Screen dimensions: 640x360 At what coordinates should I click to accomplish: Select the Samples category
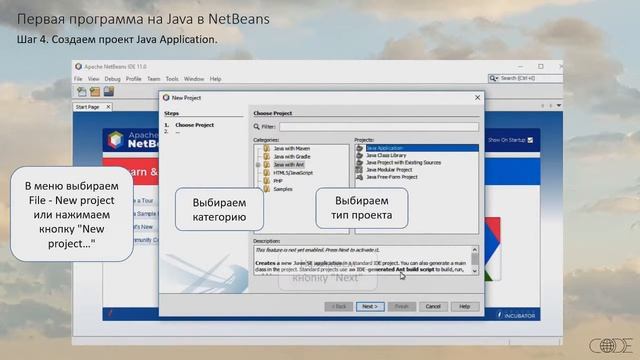pyautogui.click(x=283, y=189)
